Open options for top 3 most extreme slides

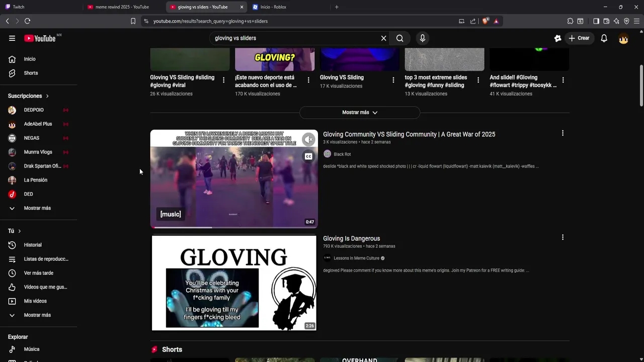pos(478,80)
